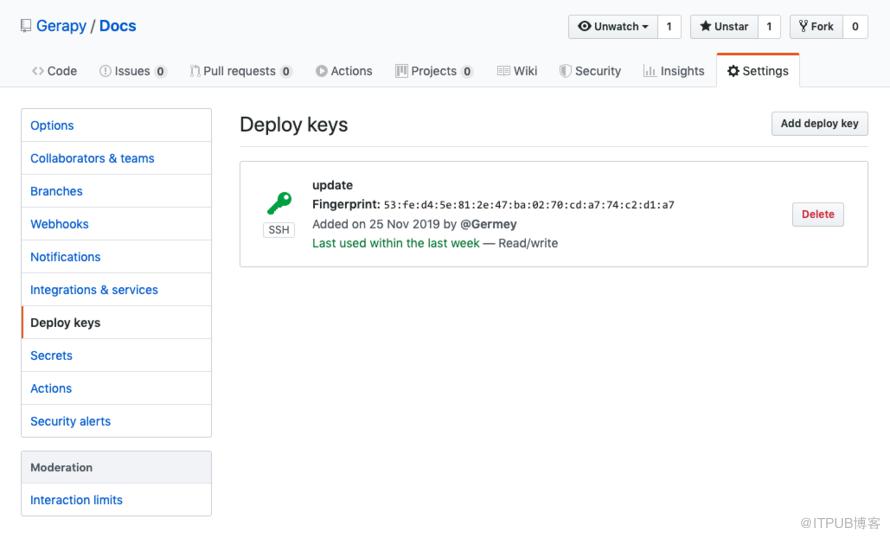Click the repository book icon beside Gerapy
This screenshot has width=890, height=538.
coord(26,26)
